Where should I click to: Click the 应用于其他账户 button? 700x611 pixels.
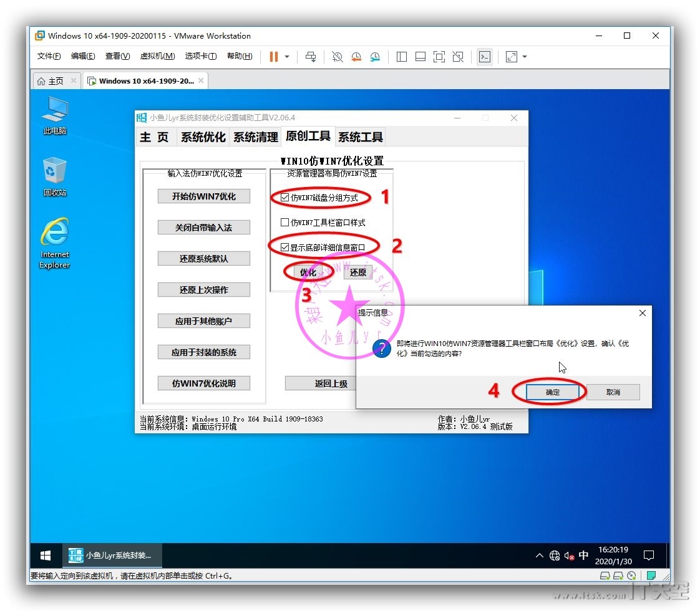[x=203, y=321]
